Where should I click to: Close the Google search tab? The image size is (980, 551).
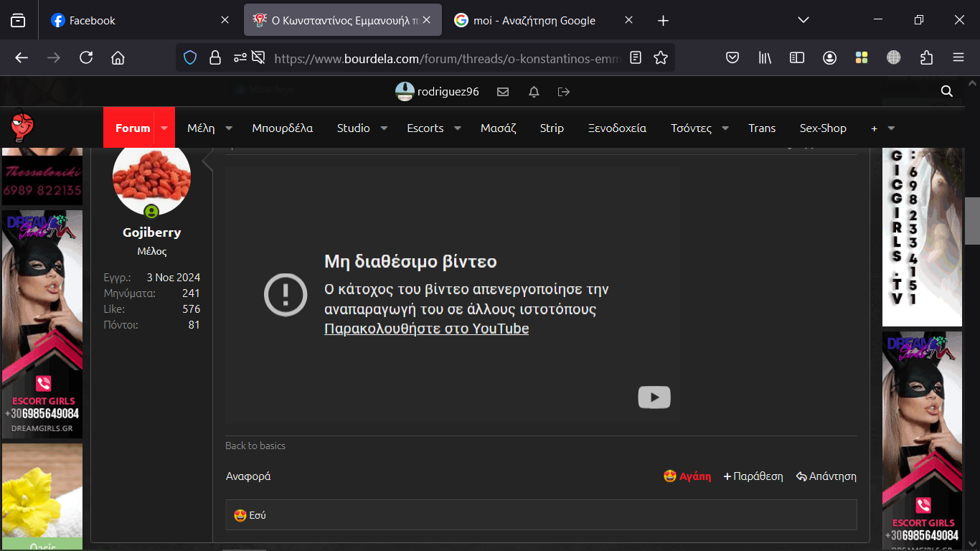coord(628,21)
